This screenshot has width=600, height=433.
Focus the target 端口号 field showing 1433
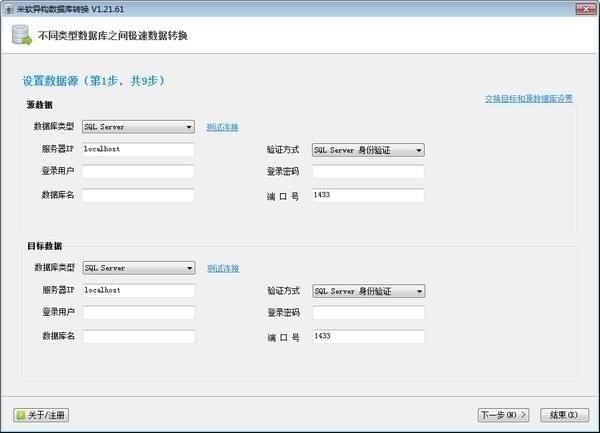[x=369, y=336]
